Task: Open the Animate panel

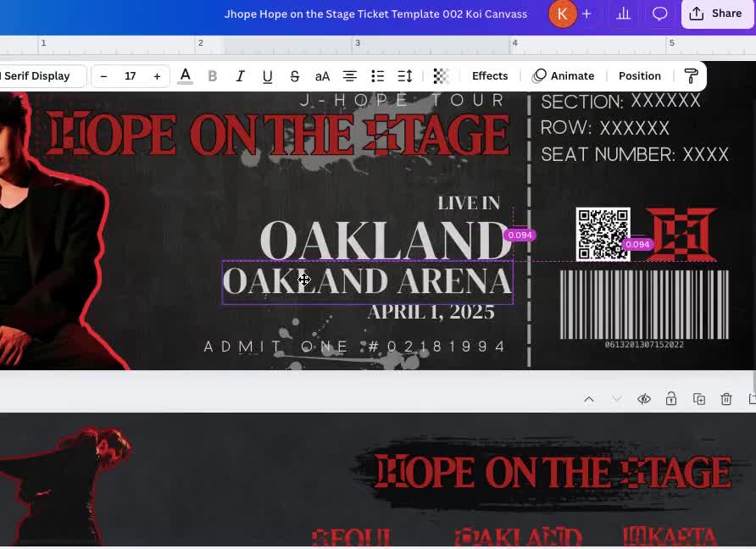Action: (x=563, y=76)
